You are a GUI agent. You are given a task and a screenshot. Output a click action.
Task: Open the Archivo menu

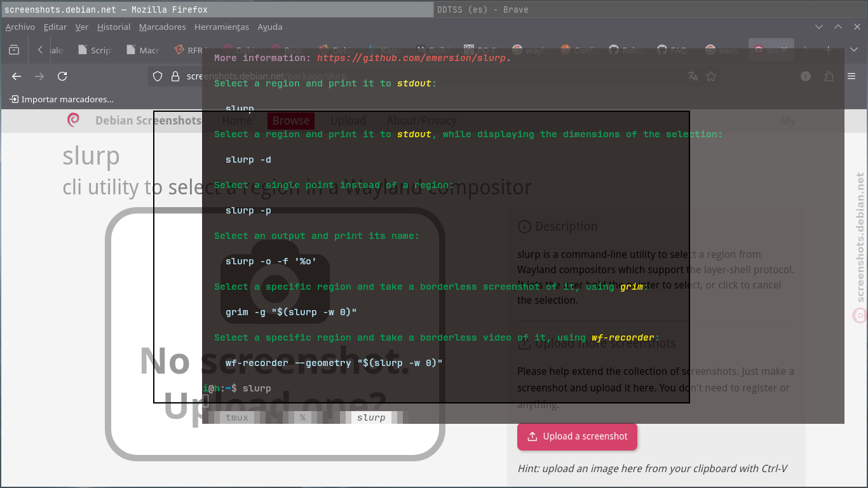[20, 27]
